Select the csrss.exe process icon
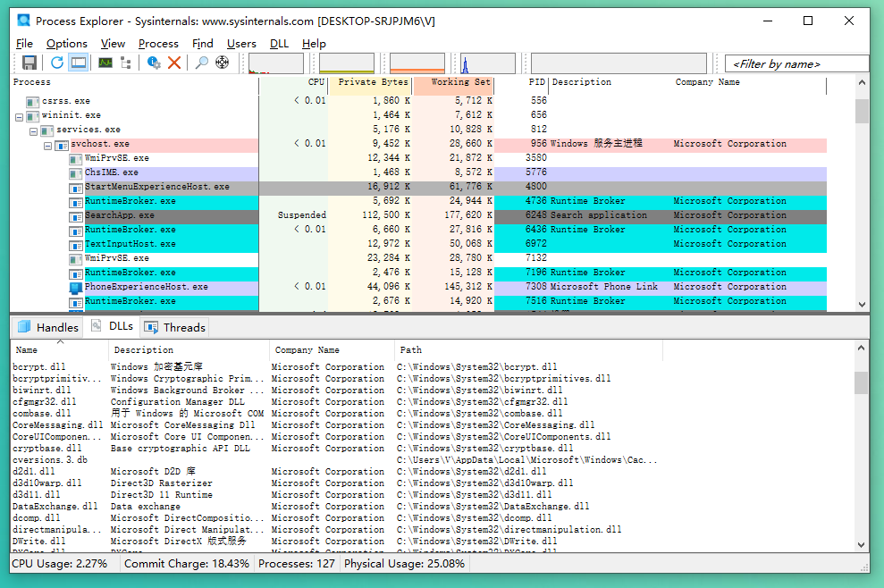The image size is (884, 588). (x=33, y=102)
